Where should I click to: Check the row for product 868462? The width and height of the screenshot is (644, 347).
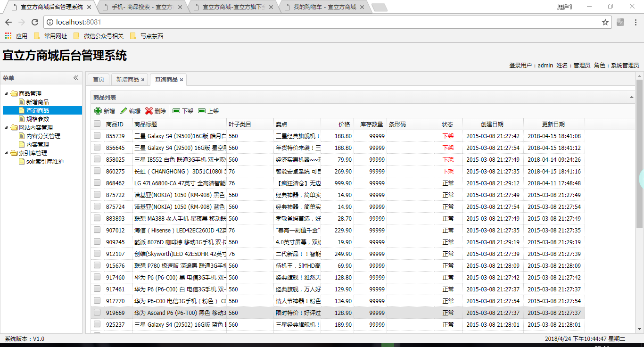(x=97, y=182)
